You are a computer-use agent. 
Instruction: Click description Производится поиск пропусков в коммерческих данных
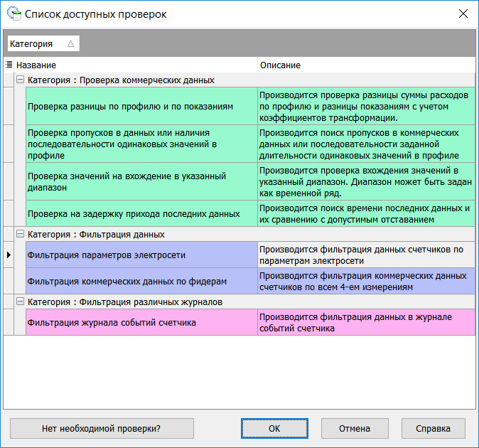click(x=366, y=144)
